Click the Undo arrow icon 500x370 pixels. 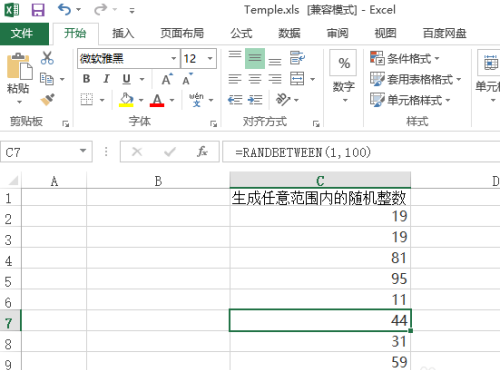[x=64, y=9]
